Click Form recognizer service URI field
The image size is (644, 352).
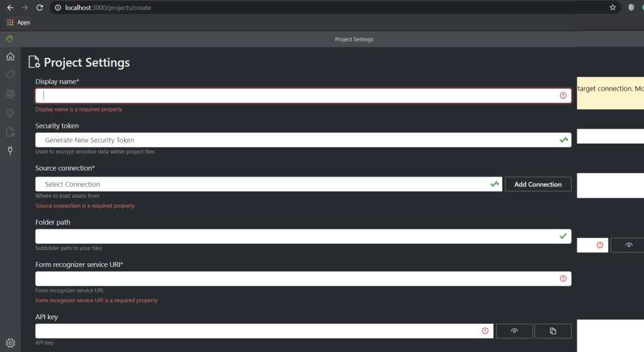tap(296, 278)
